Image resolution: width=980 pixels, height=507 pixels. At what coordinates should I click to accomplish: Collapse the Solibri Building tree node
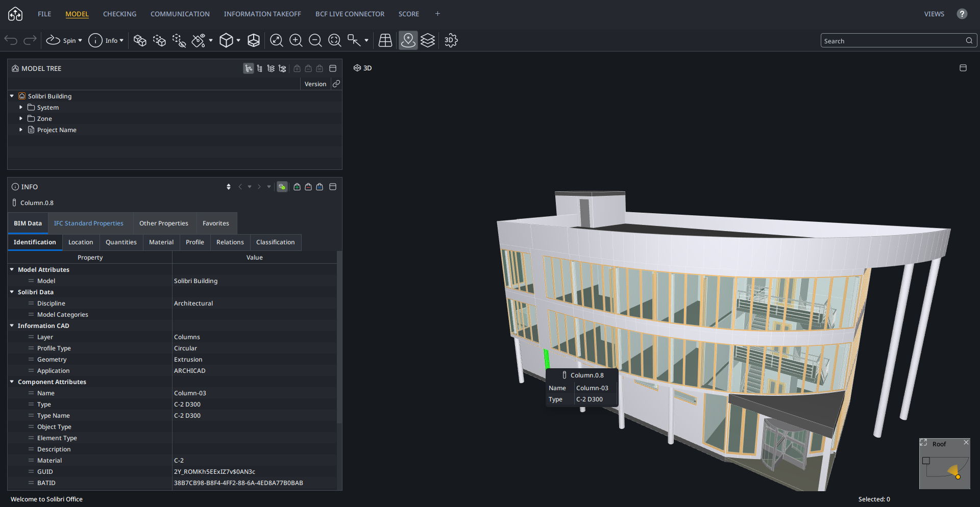12,96
